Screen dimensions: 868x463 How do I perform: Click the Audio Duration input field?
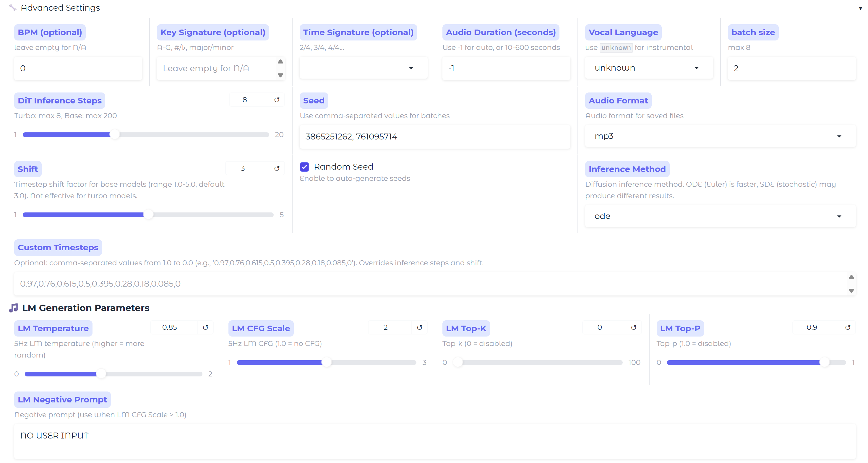pyautogui.click(x=506, y=69)
